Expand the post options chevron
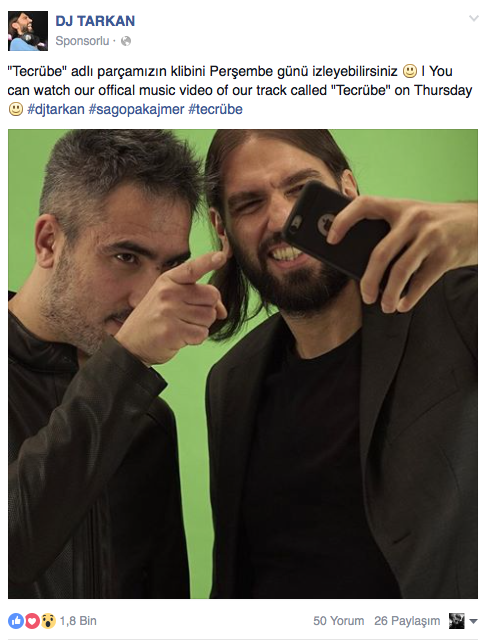The image size is (488, 642). point(474,18)
